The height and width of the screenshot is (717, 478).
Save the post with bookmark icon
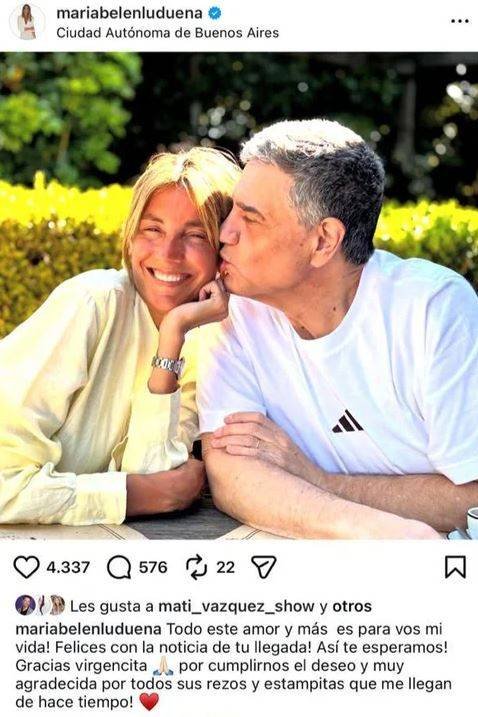click(x=456, y=567)
